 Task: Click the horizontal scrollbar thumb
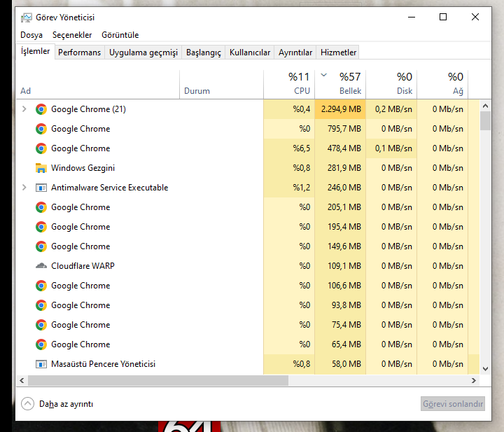pos(158,381)
